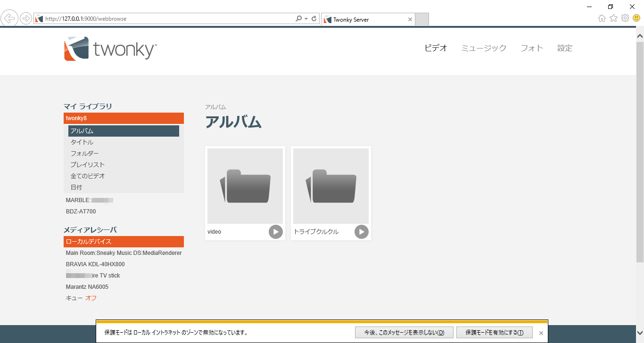Click the Twonky logo
The height and width of the screenshot is (343, 644).
pyautogui.click(x=110, y=49)
